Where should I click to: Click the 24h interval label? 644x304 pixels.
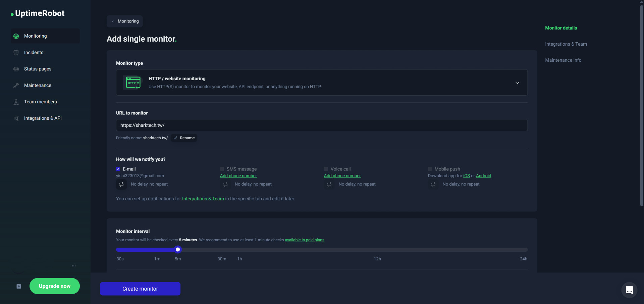point(523,259)
